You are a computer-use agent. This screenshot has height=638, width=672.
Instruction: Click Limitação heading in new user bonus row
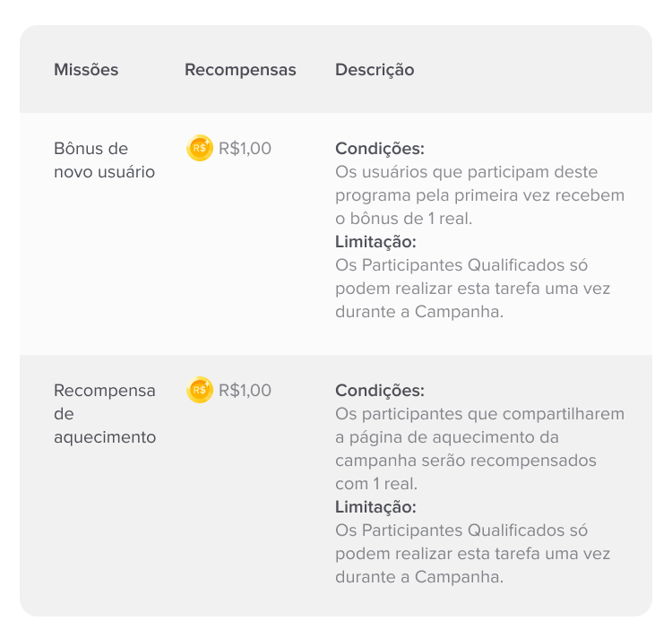pos(375,242)
